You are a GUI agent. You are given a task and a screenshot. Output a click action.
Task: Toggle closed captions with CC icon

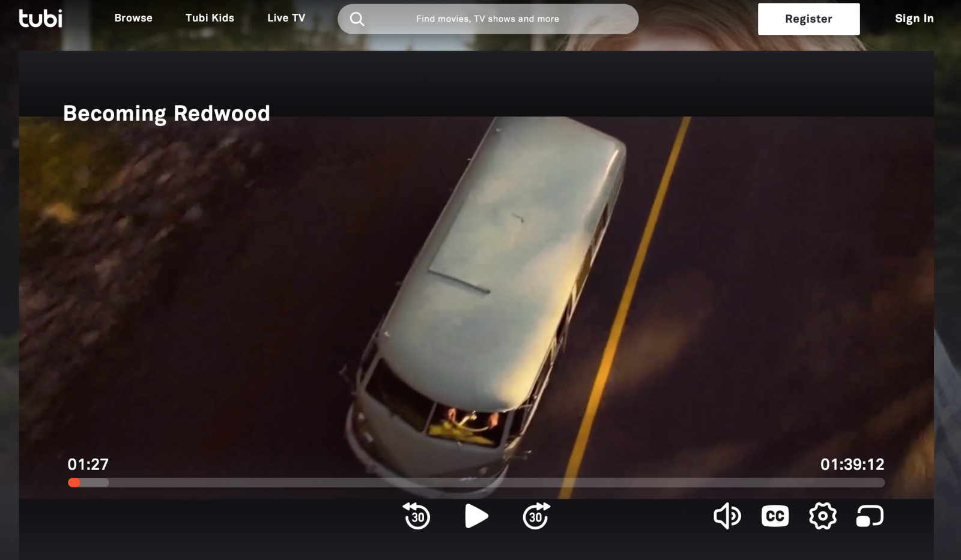pyautogui.click(x=775, y=516)
